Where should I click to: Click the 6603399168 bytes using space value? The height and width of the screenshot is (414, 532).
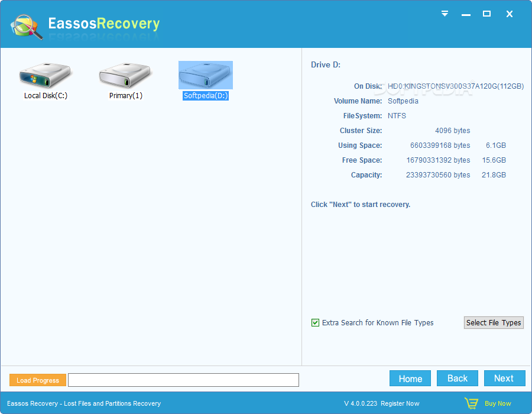click(x=440, y=145)
